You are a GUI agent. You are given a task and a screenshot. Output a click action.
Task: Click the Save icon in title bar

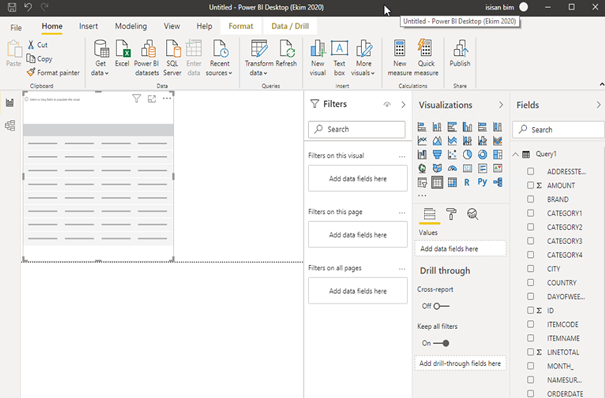(12, 7)
